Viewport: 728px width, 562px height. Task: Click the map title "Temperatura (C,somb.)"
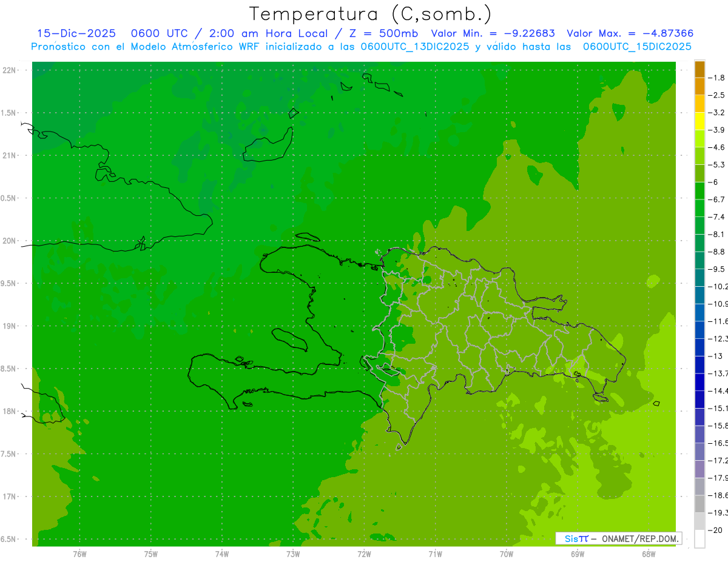click(371, 14)
